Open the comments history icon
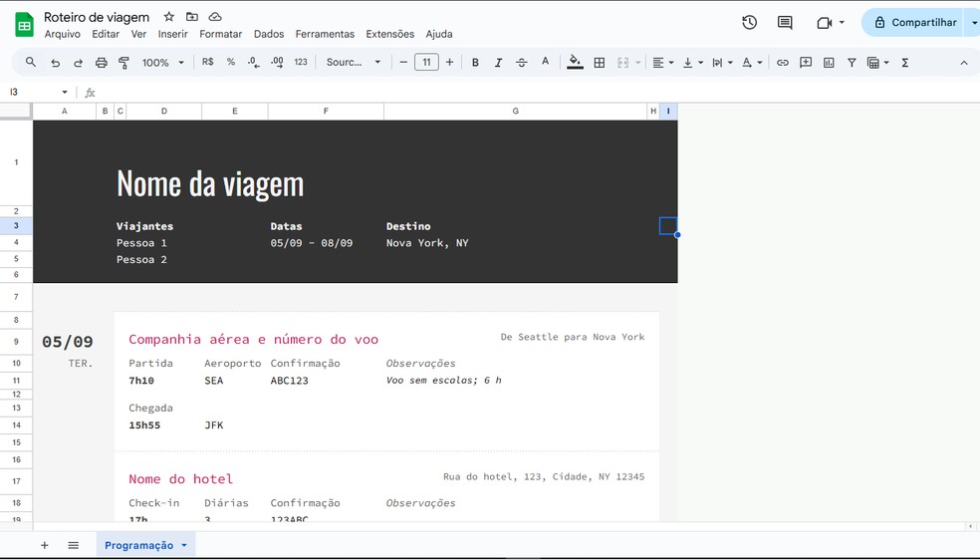Screen dimensions: 980x559 point(785,23)
